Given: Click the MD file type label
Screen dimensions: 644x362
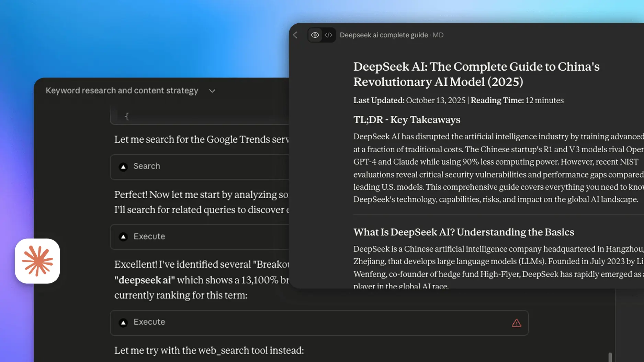Looking at the screenshot, I should tap(438, 35).
